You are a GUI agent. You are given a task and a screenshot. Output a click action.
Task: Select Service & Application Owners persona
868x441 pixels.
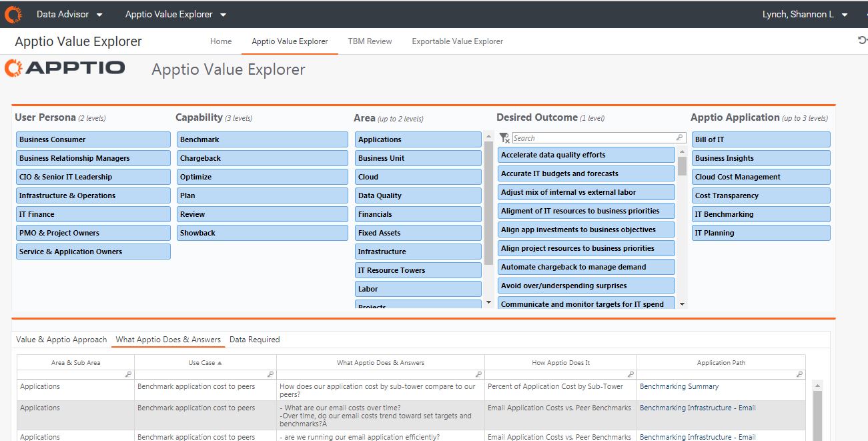pyautogui.click(x=93, y=252)
